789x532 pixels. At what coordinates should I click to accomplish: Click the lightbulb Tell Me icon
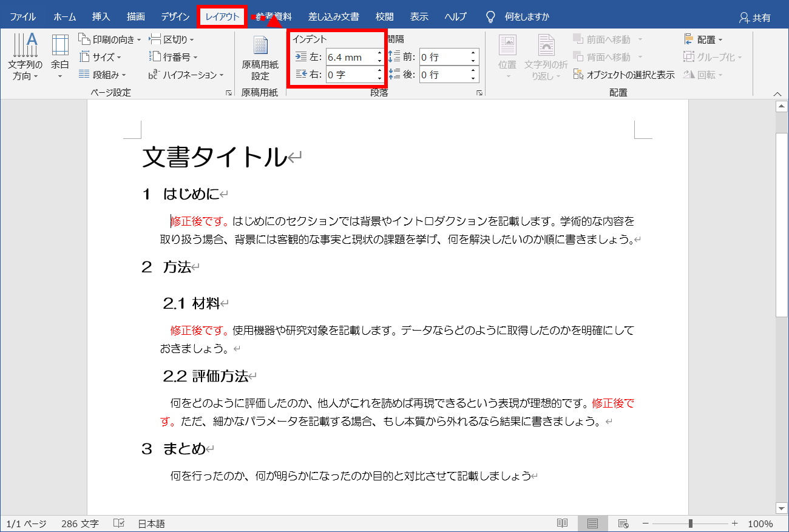[490, 17]
